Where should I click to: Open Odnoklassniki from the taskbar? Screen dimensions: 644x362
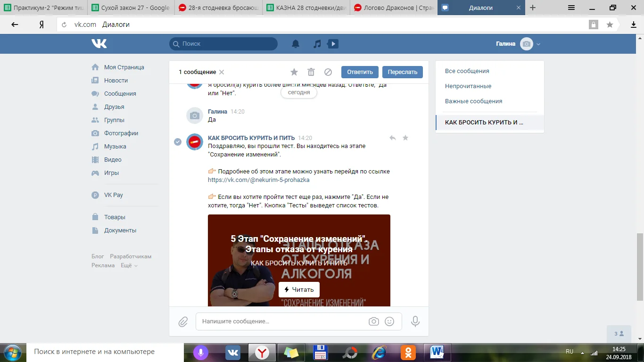[408, 352]
